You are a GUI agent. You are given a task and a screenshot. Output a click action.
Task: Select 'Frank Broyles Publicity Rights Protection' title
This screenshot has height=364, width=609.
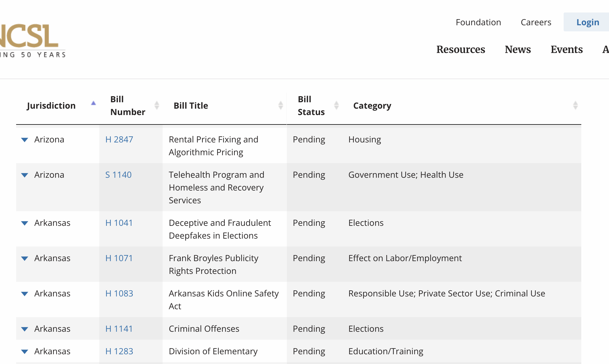213,264
